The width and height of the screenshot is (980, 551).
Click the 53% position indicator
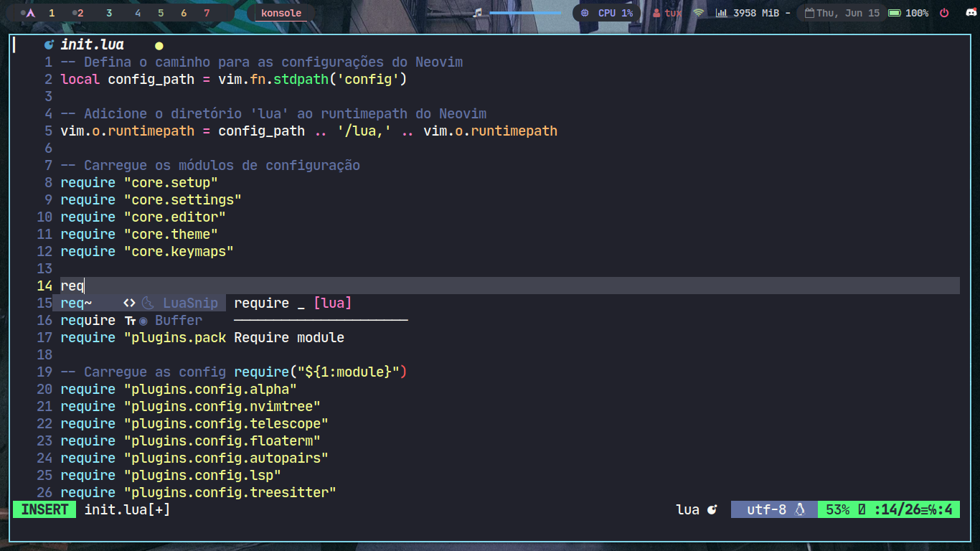[x=838, y=509]
